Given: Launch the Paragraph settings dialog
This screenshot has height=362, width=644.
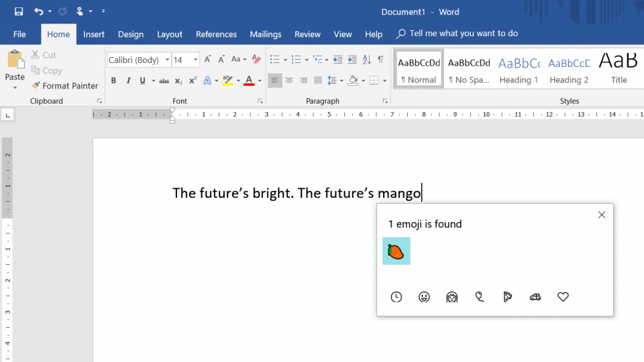Looking at the screenshot, I should (x=385, y=101).
